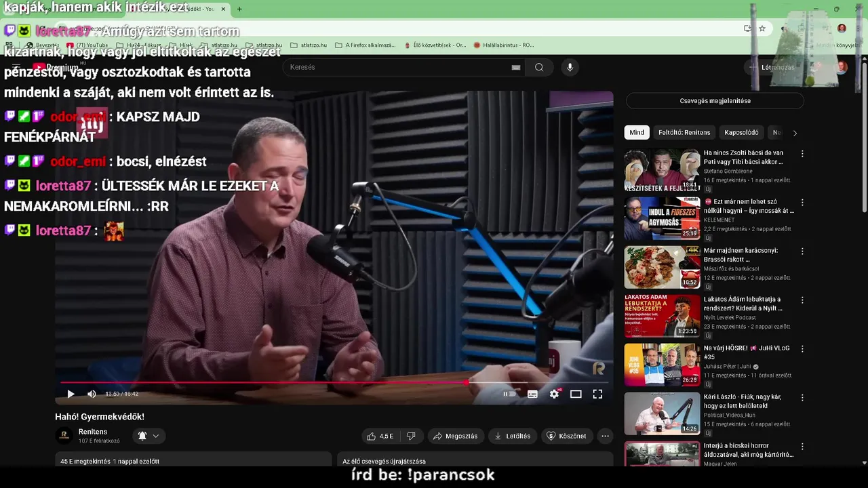
Task: Open the JuHi VLoG #35 thumbnail
Action: click(662, 365)
